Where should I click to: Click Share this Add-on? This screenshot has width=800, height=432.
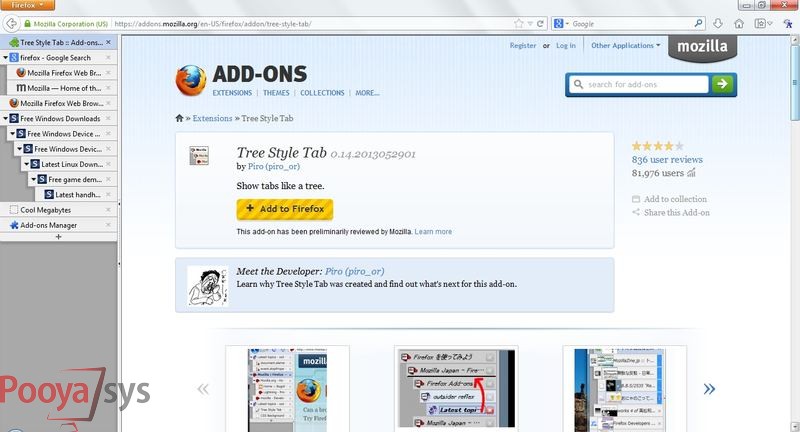click(x=671, y=213)
